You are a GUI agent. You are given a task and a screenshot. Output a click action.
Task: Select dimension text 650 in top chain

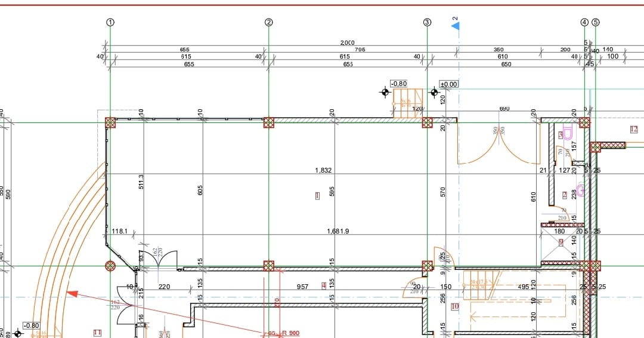click(x=506, y=64)
